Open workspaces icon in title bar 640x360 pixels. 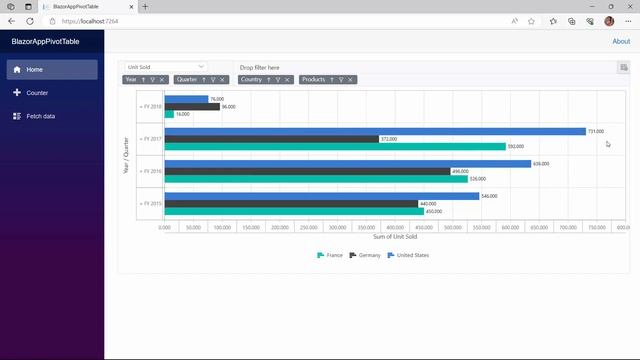tap(11, 7)
